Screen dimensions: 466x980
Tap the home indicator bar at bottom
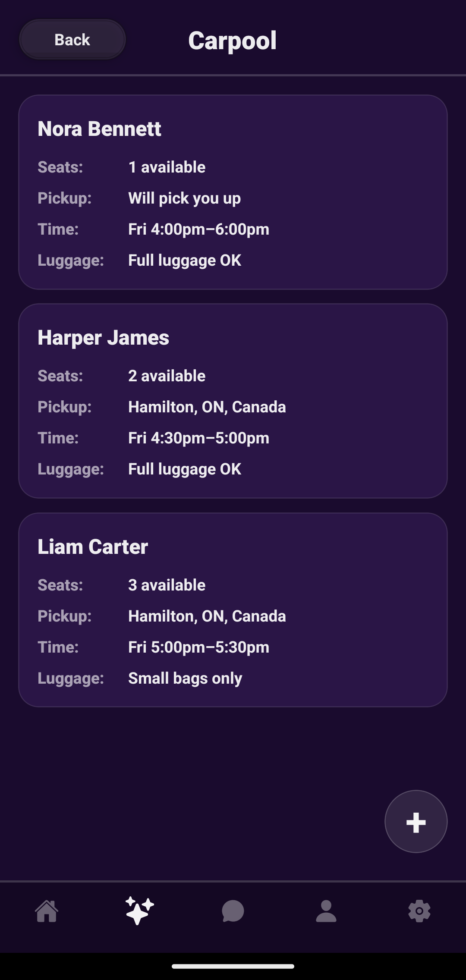[233, 966]
